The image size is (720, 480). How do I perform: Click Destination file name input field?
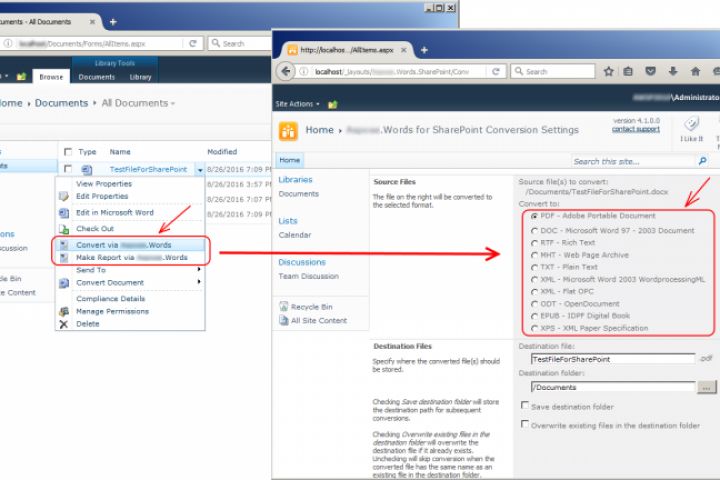click(613, 359)
